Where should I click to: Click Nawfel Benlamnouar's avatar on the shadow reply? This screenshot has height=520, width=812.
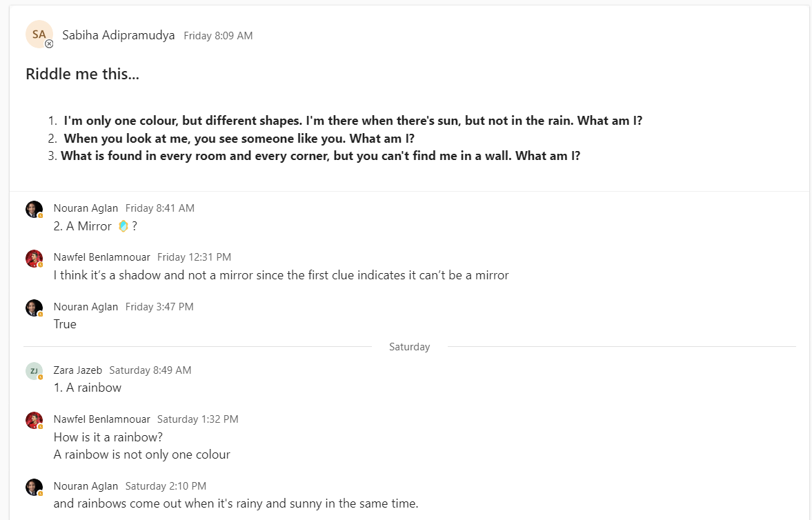click(x=34, y=258)
